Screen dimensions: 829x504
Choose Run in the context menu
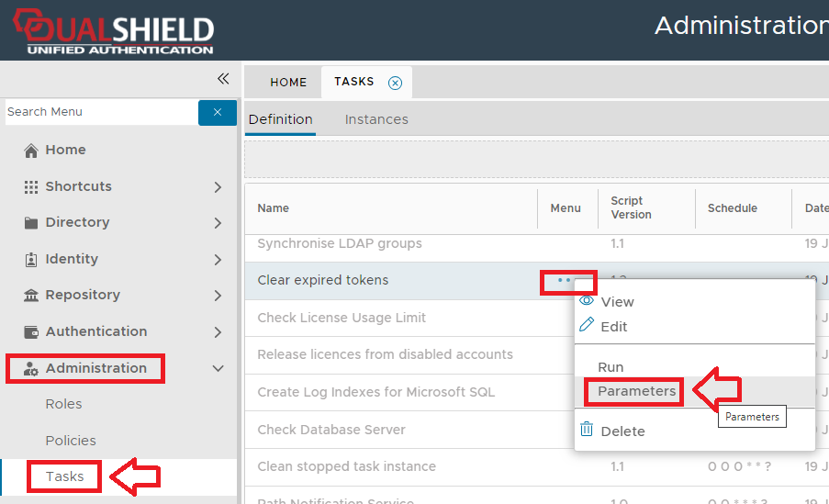tap(611, 367)
